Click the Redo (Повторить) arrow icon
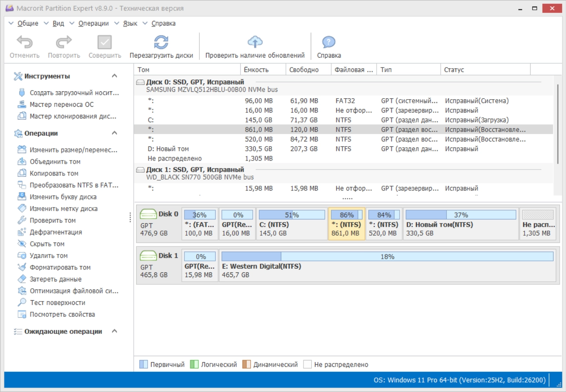 coord(64,42)
